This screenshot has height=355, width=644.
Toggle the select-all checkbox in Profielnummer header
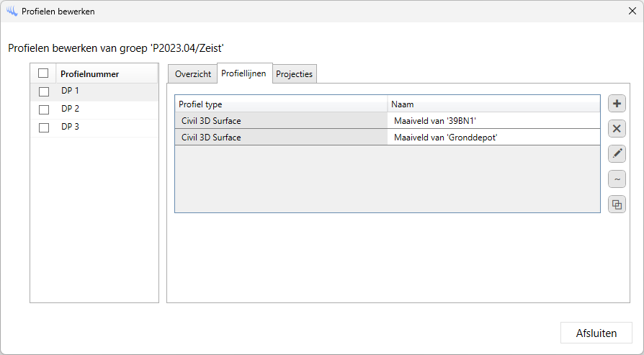tap(43, 73)
